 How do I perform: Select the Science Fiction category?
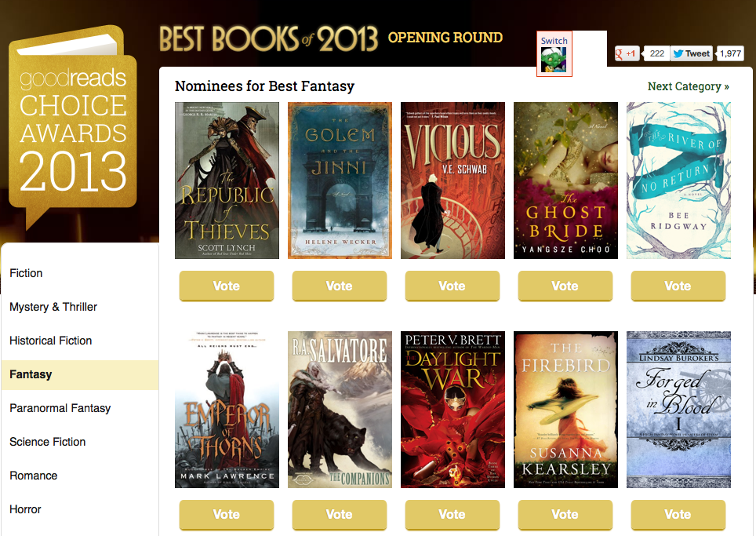[x=47, y=442]
